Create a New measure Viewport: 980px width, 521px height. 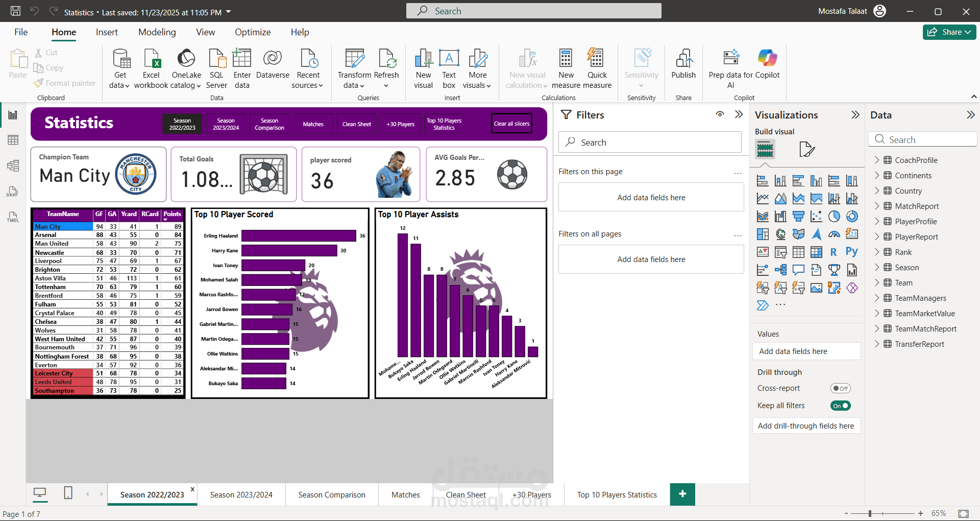point(566,69)
